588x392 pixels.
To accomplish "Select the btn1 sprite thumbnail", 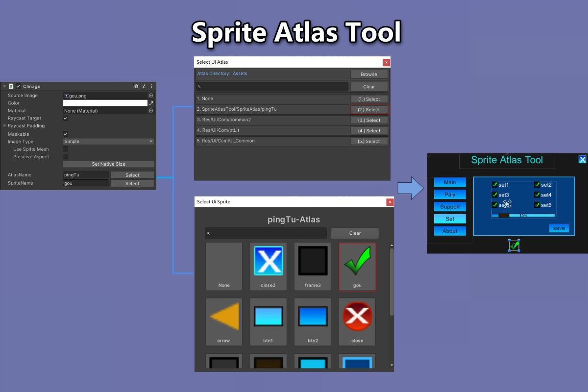I will (x=269, y=322).
